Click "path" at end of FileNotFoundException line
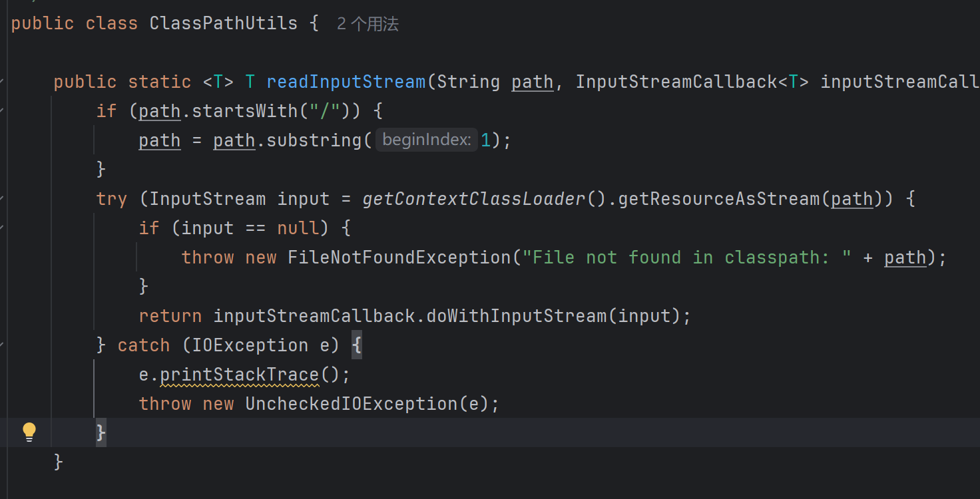The image size is (980, 499). pos(905,257)
